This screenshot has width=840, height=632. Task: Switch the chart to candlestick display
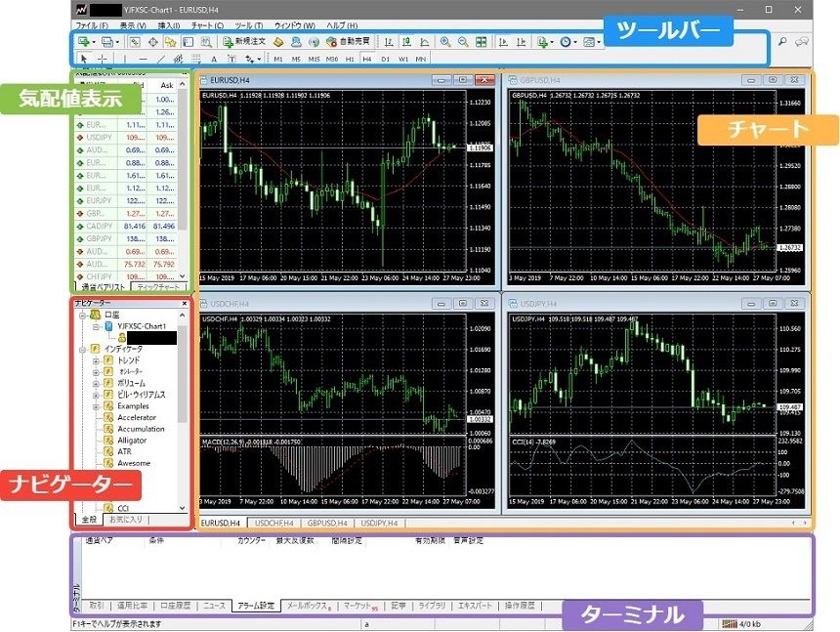pos(407,42)
